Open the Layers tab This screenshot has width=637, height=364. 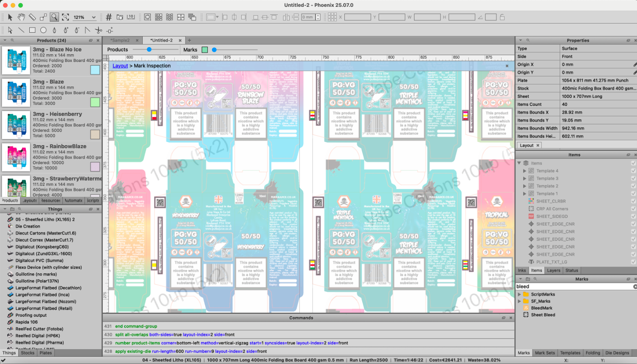[x=553, y=271]
